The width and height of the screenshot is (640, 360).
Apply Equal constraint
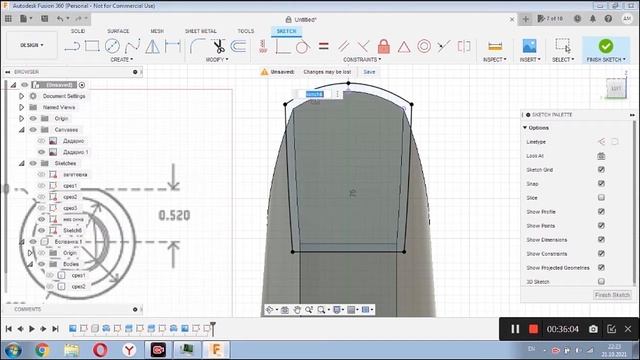324,46
